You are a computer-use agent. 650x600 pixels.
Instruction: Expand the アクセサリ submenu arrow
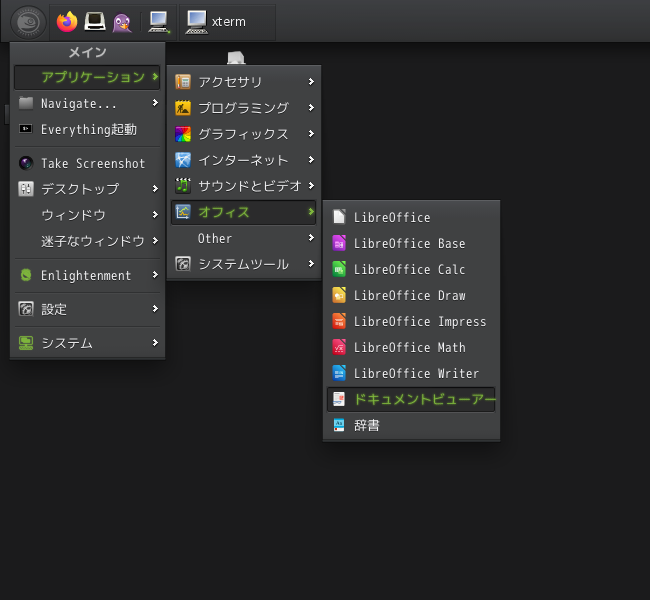pos(311,82)
